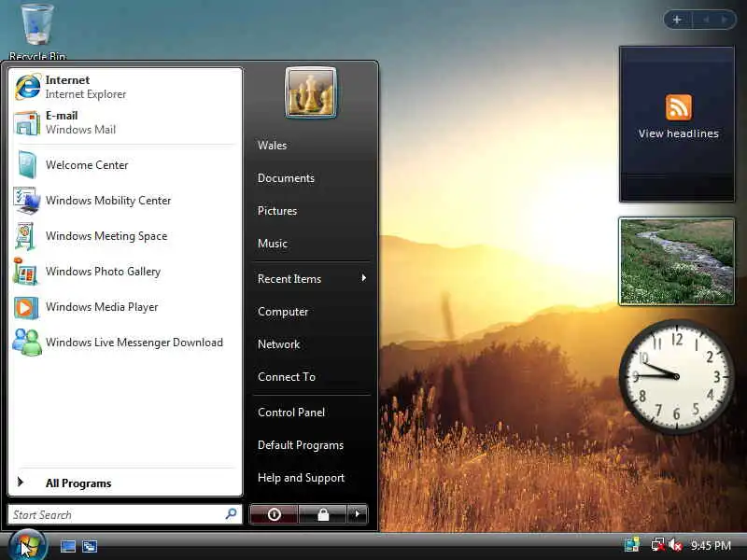
Task: Click the sidebar add gadget plus button
Action: pyautogui.click(x=677, y=20)
